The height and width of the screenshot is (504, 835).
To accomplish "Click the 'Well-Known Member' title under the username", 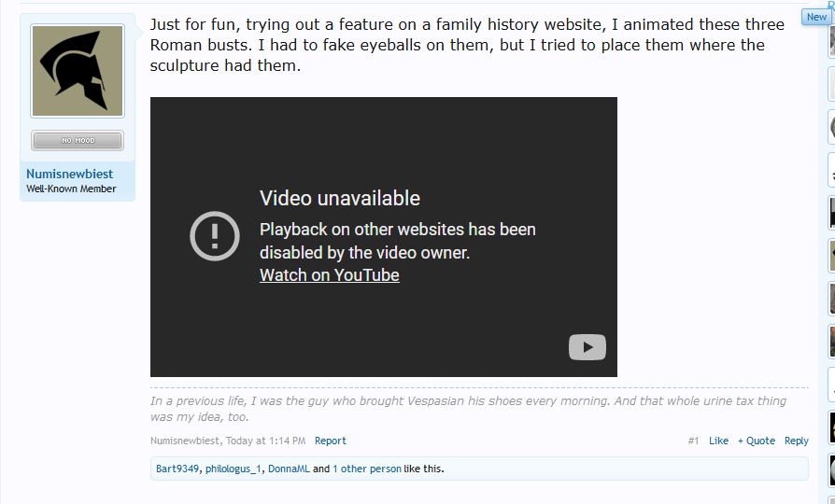I will pyautogui.click(x=71, y=189).
